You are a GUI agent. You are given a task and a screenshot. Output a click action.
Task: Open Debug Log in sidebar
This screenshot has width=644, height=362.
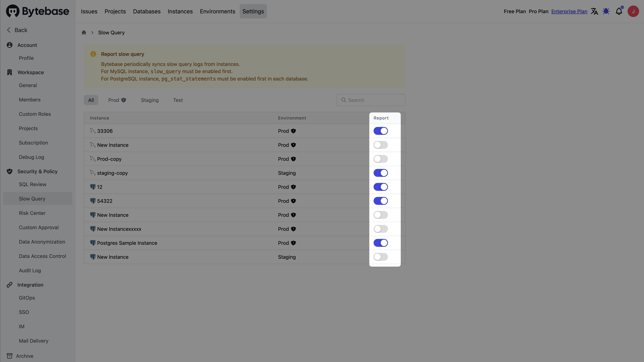tap(31, 157)
